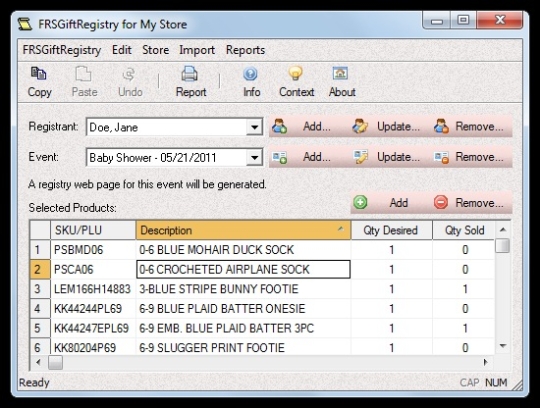Add a new event
This screenshot has height=408, width=540.
click(x=302, y=157)
